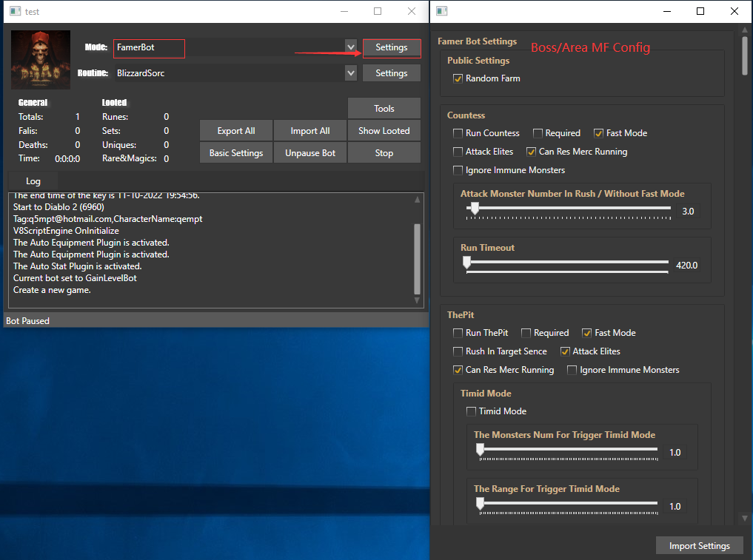Open Settings next to Mode

pos(392,47)
